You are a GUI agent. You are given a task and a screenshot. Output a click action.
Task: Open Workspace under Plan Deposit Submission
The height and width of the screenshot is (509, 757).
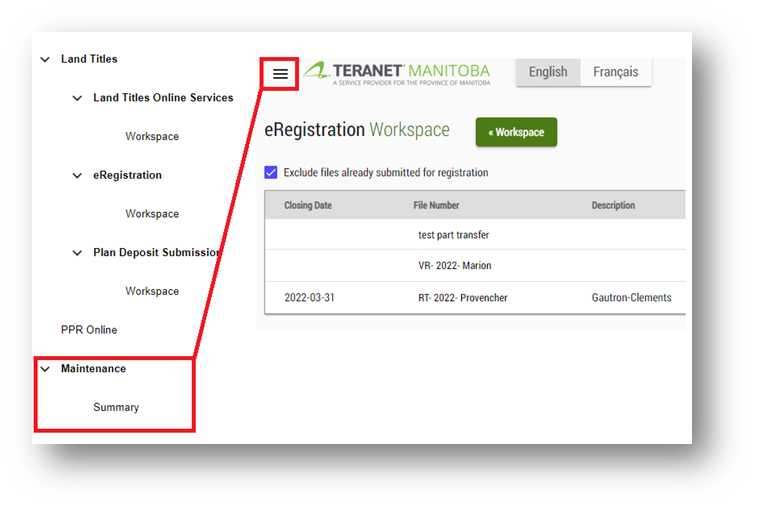click(x=152, y=291)
